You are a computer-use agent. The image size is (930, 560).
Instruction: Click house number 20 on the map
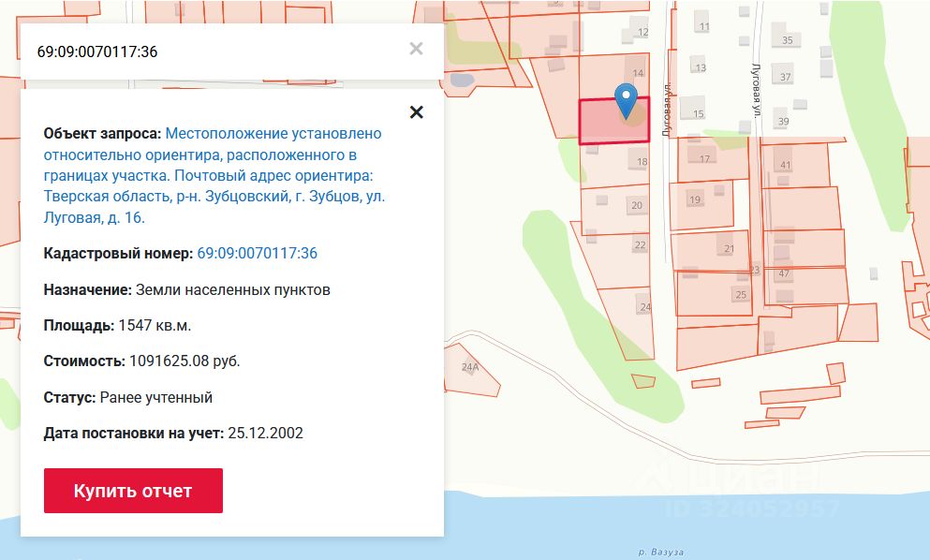coord(637,205)
